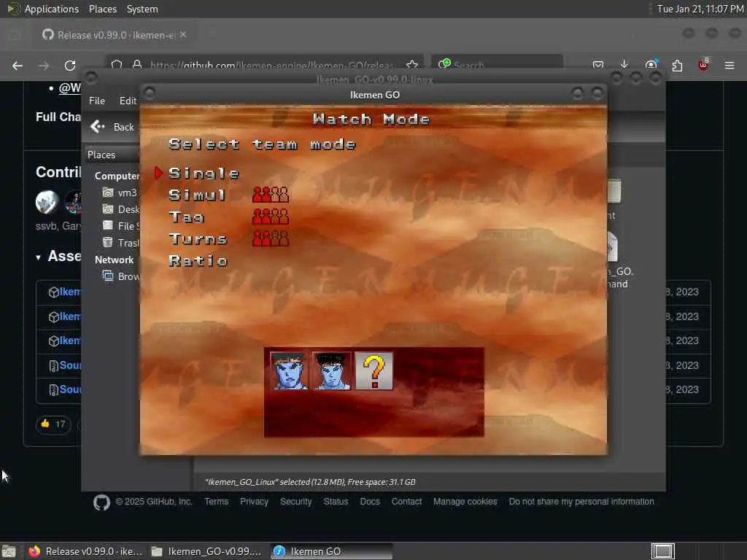Image resolution: width=747 pixels, height=560 pixels.
Task: Click Do not share my personal information
Action: click(x=581, y=502)
